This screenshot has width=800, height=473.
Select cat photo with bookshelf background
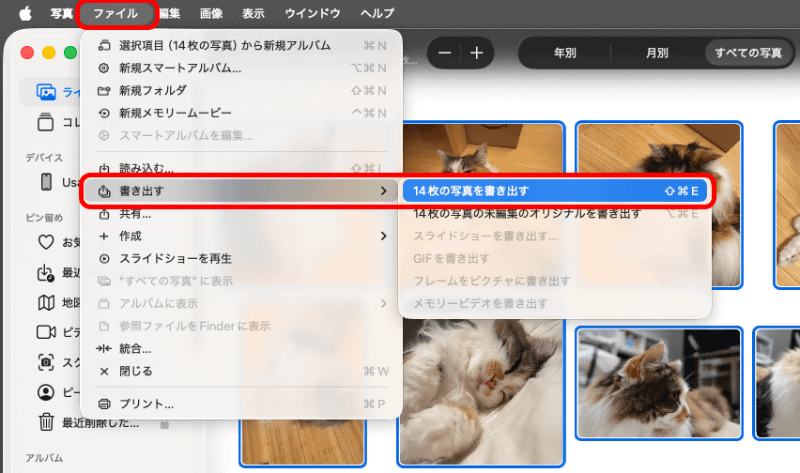coord(659,383)
